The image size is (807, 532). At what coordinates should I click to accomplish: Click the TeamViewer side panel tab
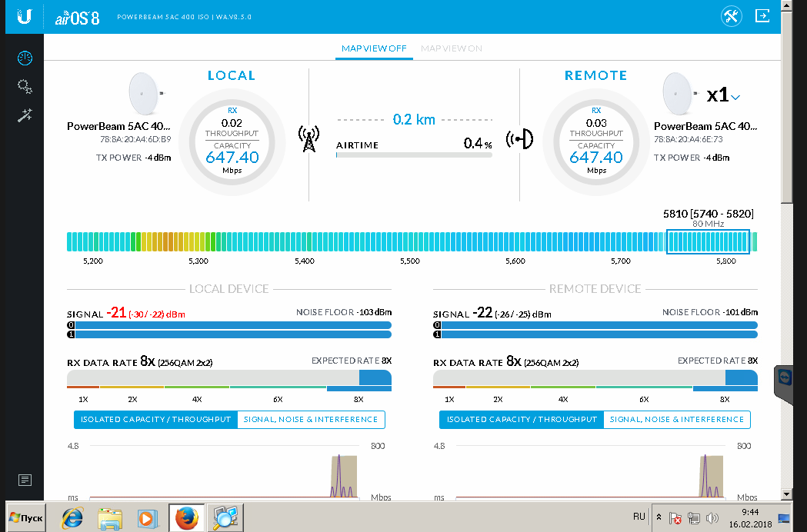pos(783,384)
